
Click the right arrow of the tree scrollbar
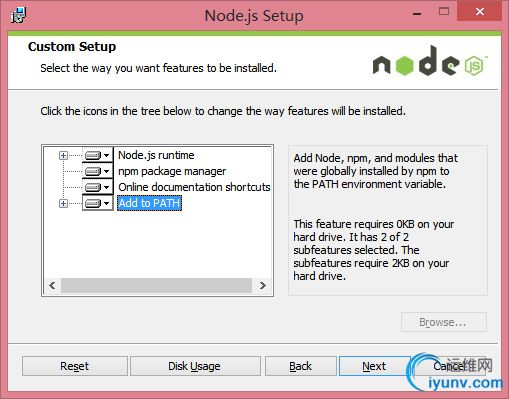[x=263, y=286]
